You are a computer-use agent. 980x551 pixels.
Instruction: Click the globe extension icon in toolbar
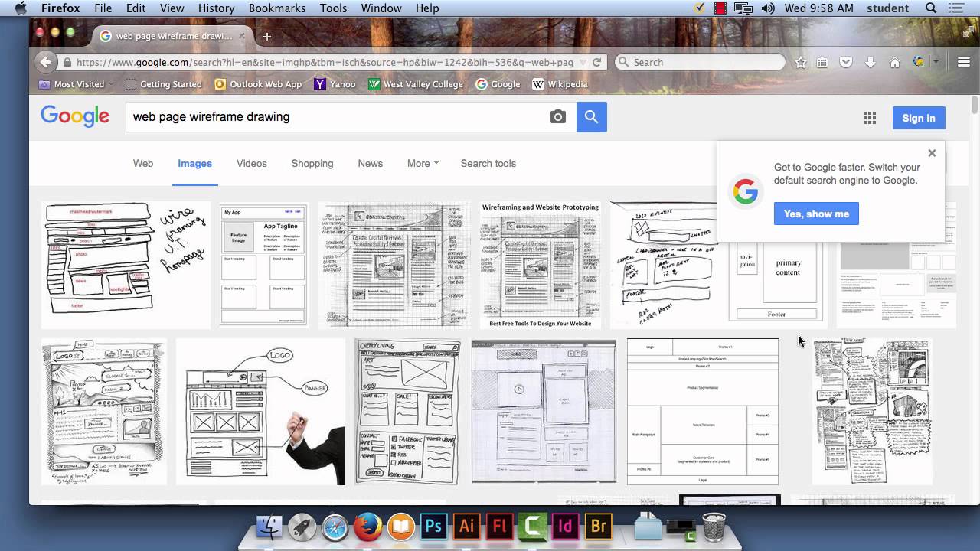pos(919,63)
